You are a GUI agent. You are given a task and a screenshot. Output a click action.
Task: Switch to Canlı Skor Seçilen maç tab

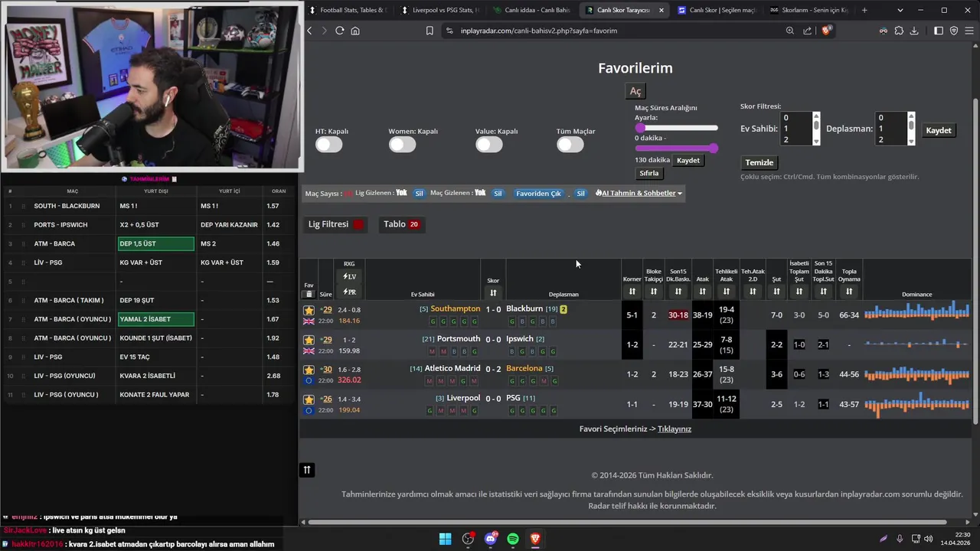pos(716,10)
